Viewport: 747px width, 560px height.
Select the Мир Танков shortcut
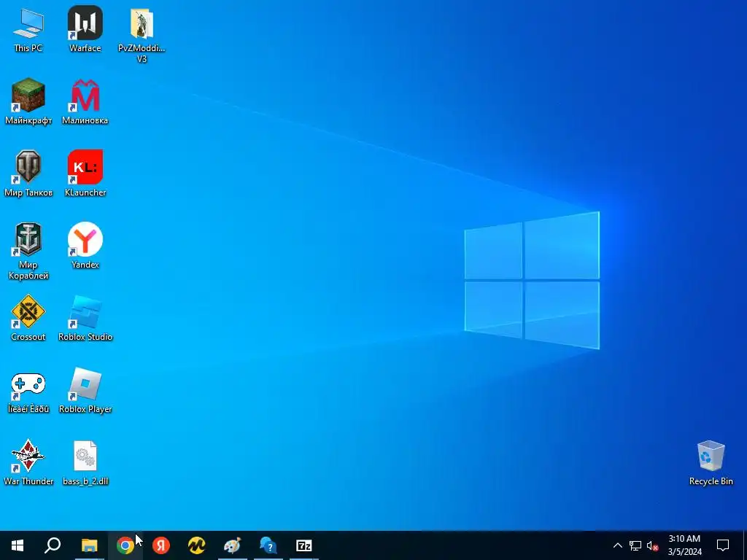click(x=28, y=174)
